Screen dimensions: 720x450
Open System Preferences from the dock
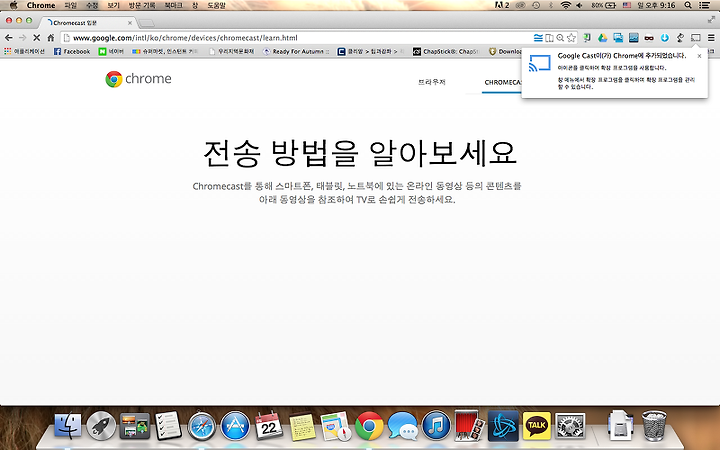(x=570, y=426)
